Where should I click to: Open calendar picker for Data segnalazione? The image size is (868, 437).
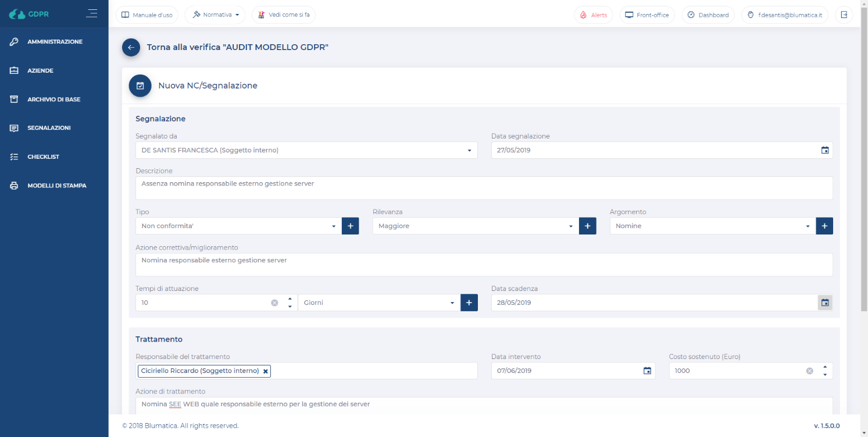(x=824, y=150)
